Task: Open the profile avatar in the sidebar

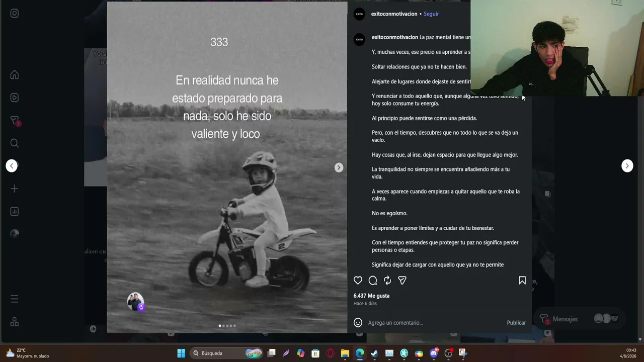Action: [15, 233]
